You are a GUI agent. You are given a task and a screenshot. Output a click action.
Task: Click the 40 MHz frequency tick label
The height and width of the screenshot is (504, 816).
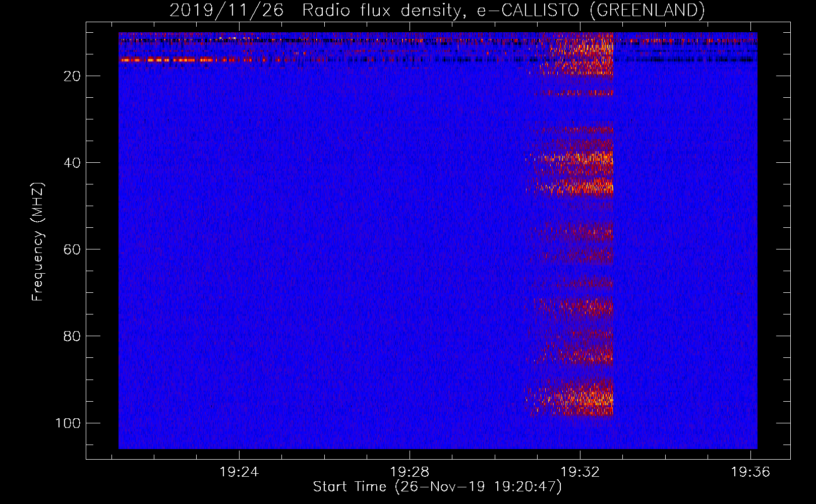pyautogui.click(x=72, y=163)
